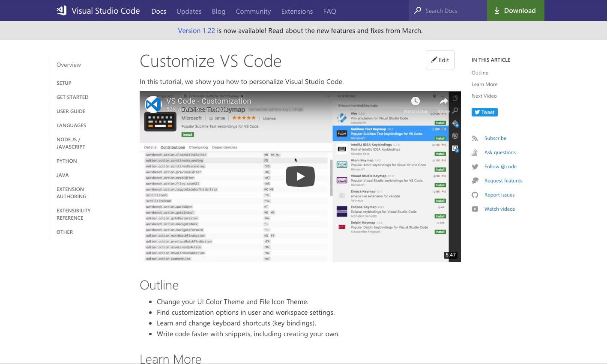Viewport: 607px width, 364px height.
Task: Jump to Outline in article nav
Action: 480,73
